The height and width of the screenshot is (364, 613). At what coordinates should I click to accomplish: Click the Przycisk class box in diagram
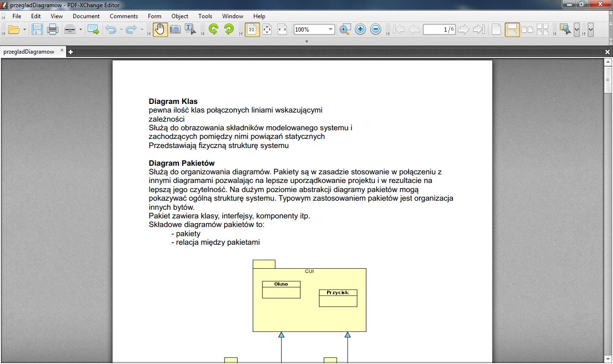pos(338,298)
